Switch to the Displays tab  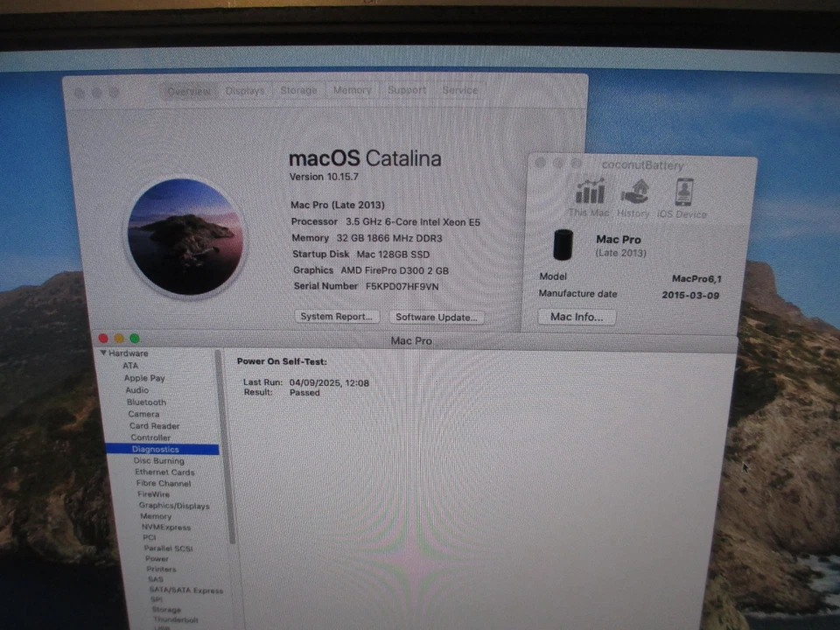pos(244,90)
